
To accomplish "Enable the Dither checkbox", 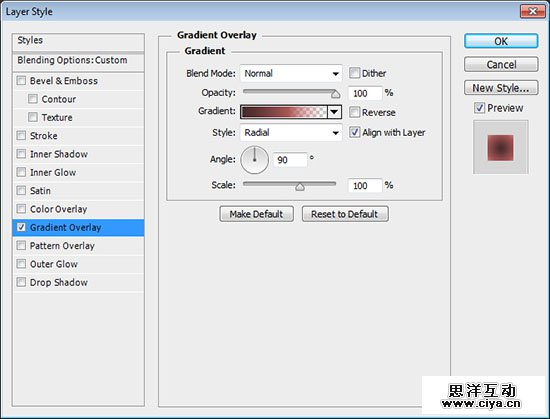I will click(354, 73).
